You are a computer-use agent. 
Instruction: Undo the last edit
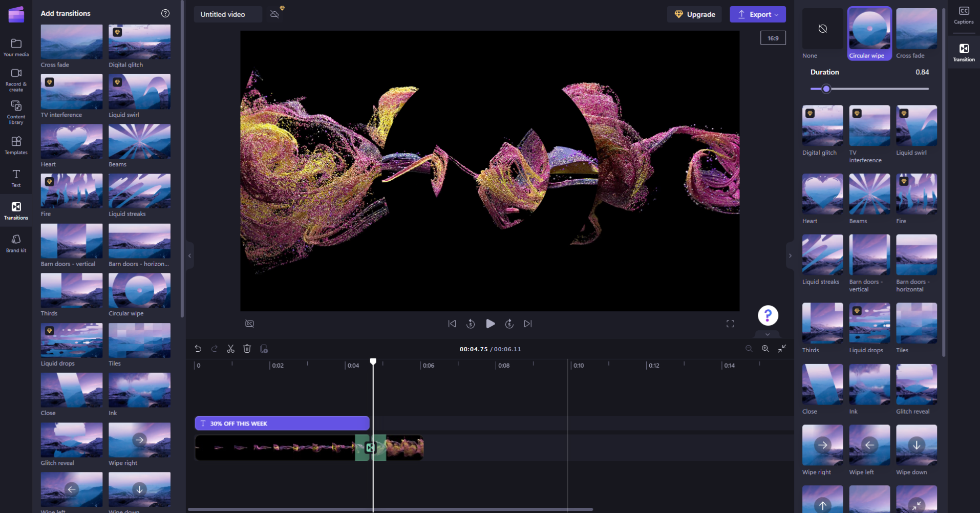click(198, 349)
